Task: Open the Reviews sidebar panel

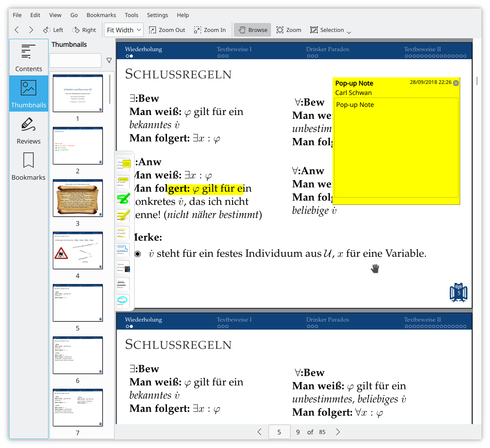Action: (x=29, y=131)
